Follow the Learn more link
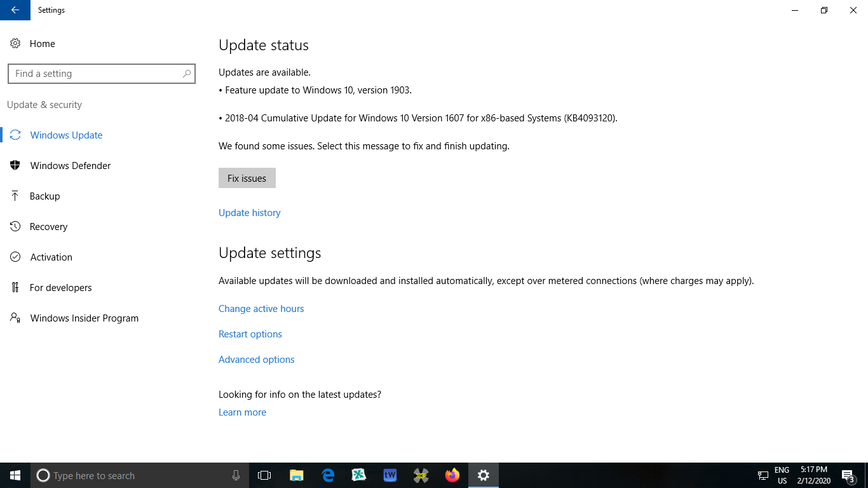This screenshot has width=868, height=488. (243, 412)
